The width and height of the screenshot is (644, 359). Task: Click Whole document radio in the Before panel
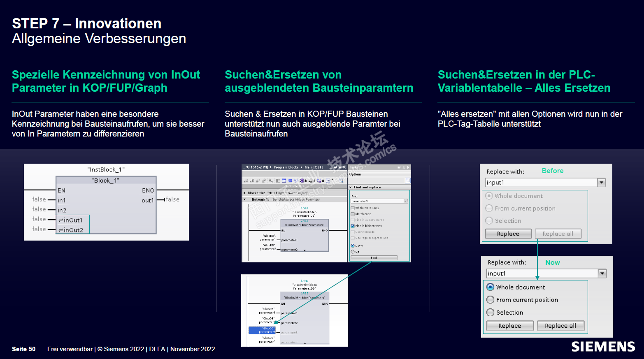489,196
